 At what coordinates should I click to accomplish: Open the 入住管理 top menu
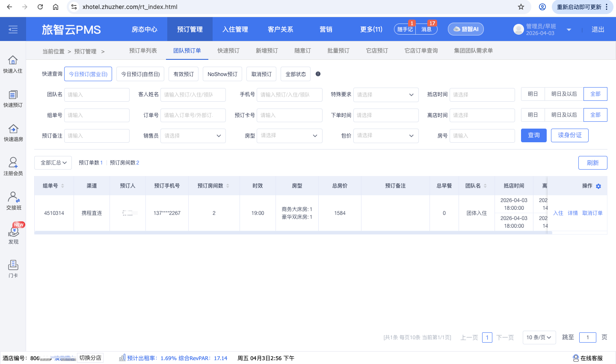coord(235,29)
